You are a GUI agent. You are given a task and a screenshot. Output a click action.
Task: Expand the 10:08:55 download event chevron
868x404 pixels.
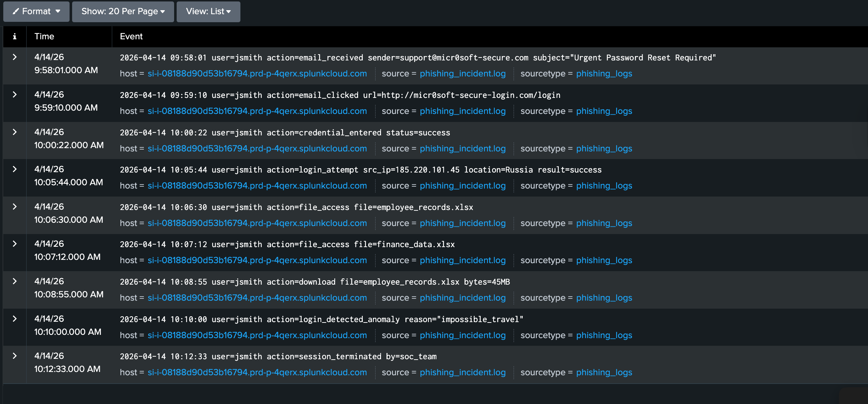[15, 281]
